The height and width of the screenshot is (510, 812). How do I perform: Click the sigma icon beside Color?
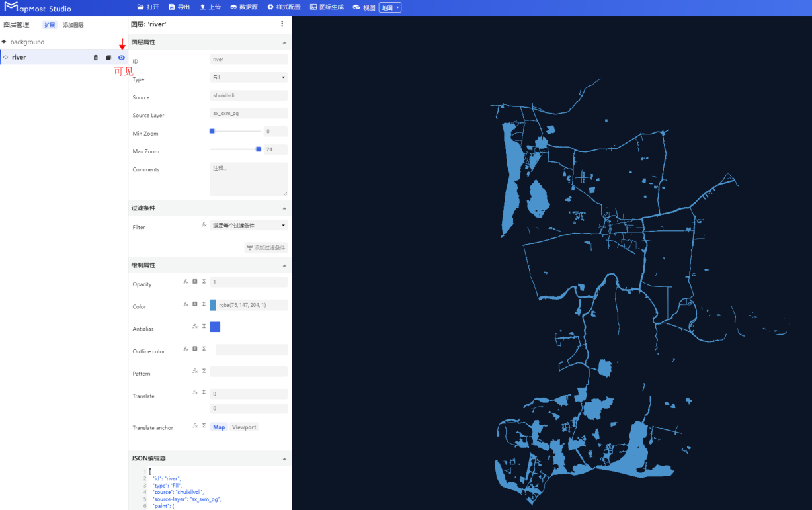(x=204, y=304)
